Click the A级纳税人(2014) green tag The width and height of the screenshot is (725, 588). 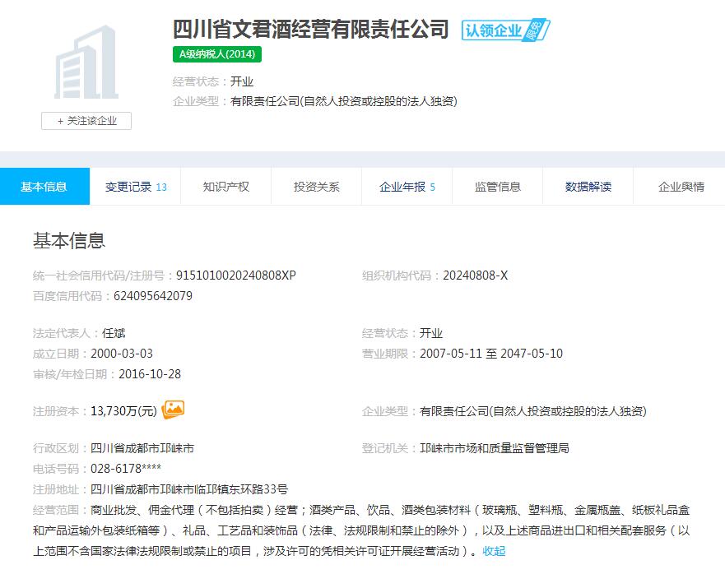click(x=217, y=54)
